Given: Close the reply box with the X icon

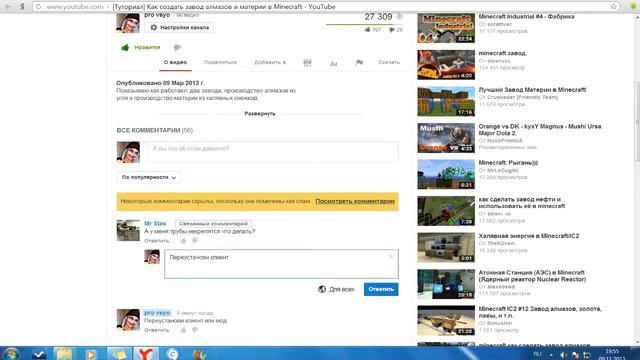Looking at the screenshot, I should point(391,256).
